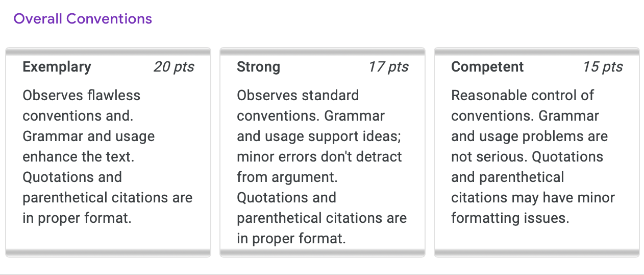Click gray bottom bar of Competent card
644x275 pixels.
coord(537,253)
